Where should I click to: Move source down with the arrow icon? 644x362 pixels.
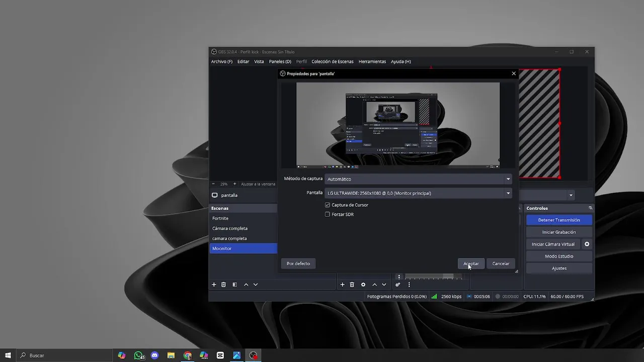(384, 285)
